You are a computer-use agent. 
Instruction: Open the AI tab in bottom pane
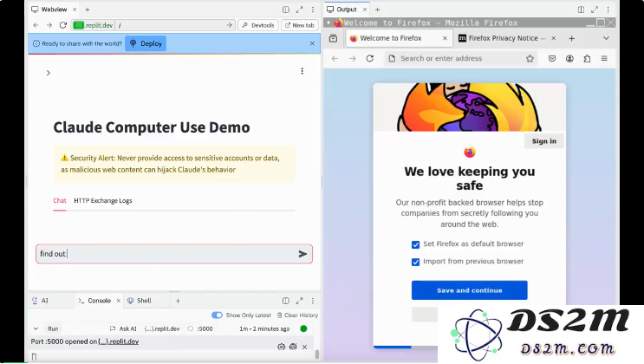41,301
